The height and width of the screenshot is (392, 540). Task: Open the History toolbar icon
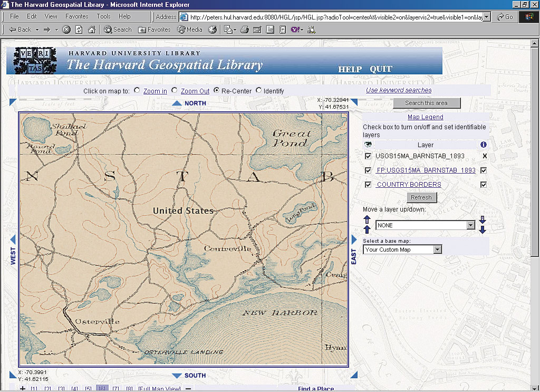pyautogui.click(x=213, y=30)
